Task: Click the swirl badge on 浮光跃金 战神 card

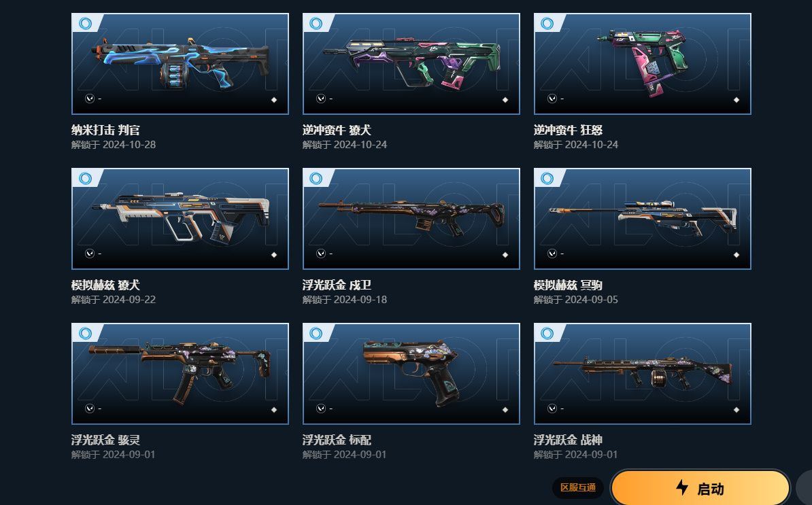Action: coord(547,333)
